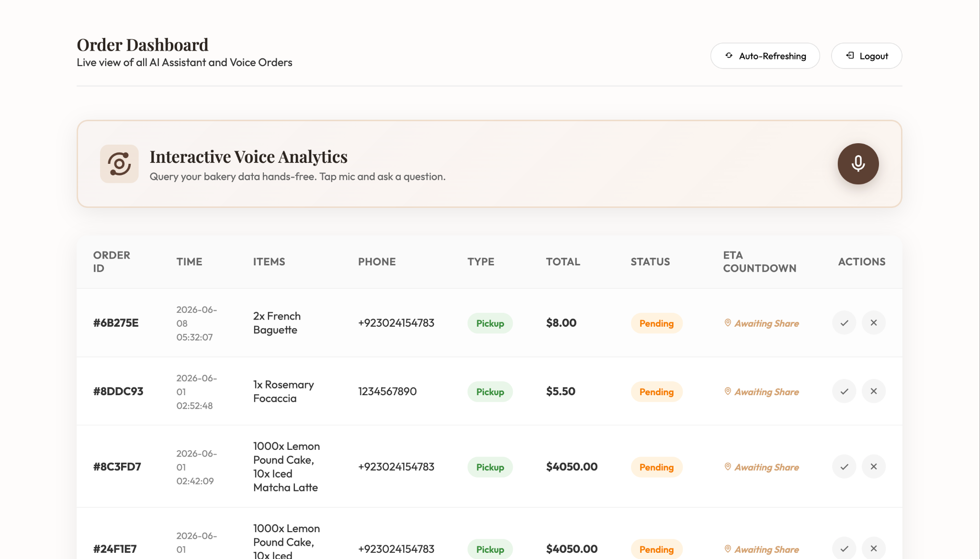Screen dimensions: 980x559
Task: Tap the microphone voice query button
Action: coord(858,164)
